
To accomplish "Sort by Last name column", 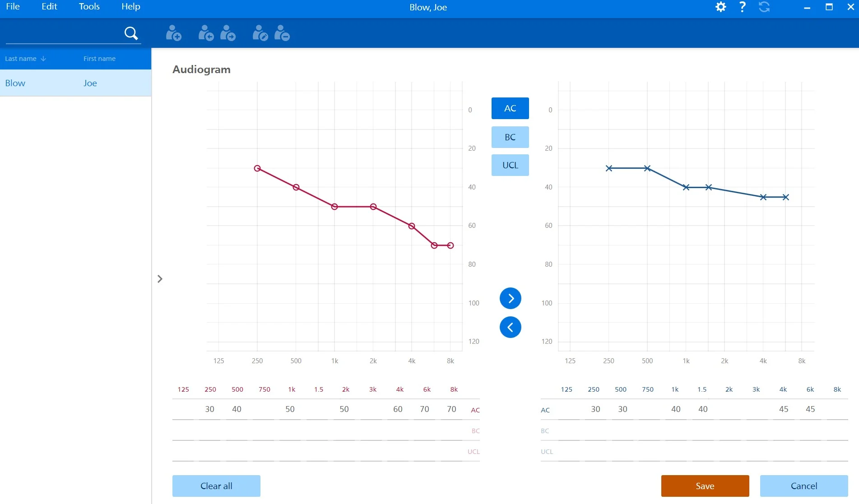I will pyautogui.click(x=25, y=59).
